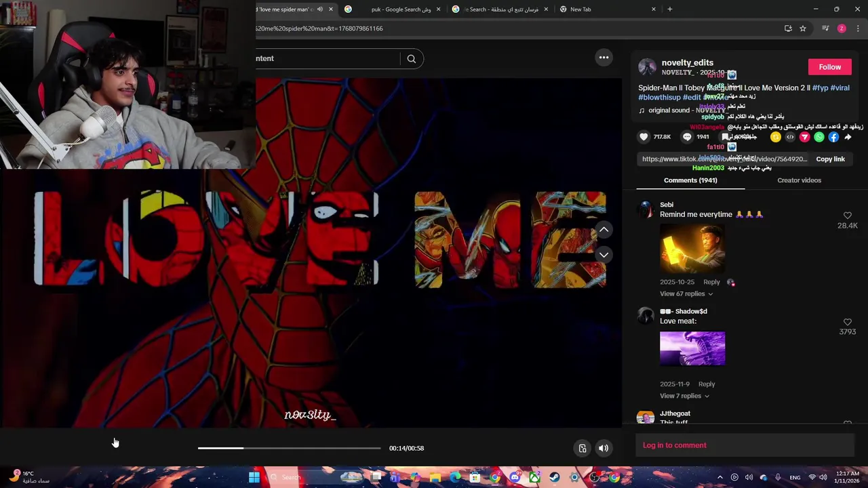The width and height of the screenshot is (868, 488).
Task: Open the weather widget showing 16°C
Action: point(28,477)
